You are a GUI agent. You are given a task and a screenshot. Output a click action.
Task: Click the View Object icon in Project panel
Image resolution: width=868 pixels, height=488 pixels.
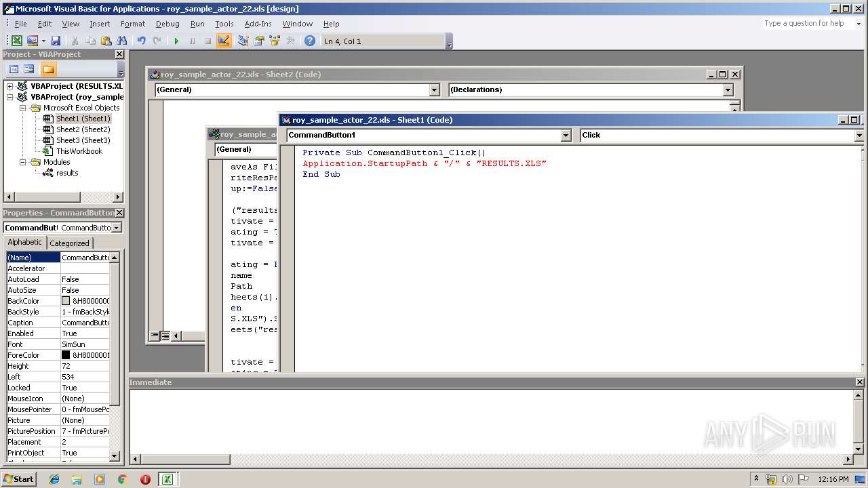[28, 69]
